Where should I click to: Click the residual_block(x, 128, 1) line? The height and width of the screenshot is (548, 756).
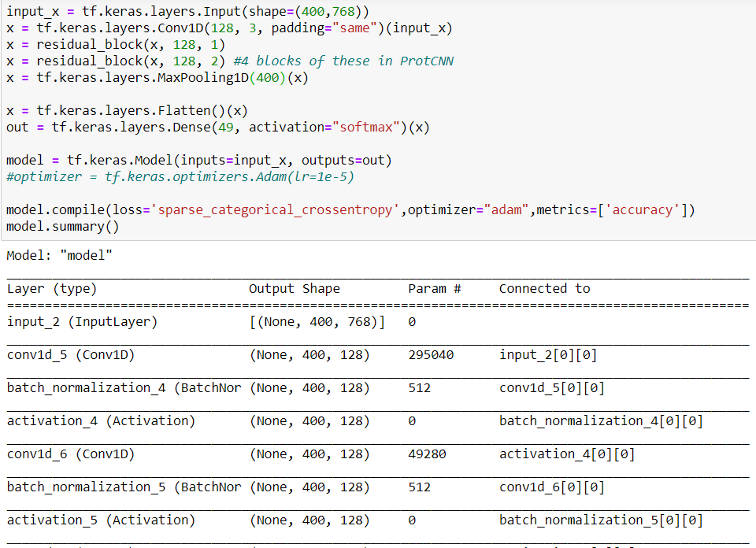[116, 45]
